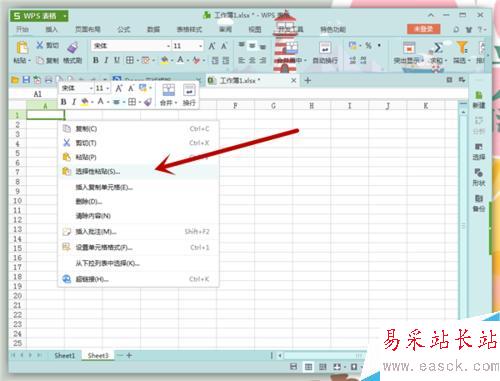Image resolution: width=500 pixels, height=381 pixels.
Task: Choose 复制(C) from the context menu
Action: (x=139, y=129)
